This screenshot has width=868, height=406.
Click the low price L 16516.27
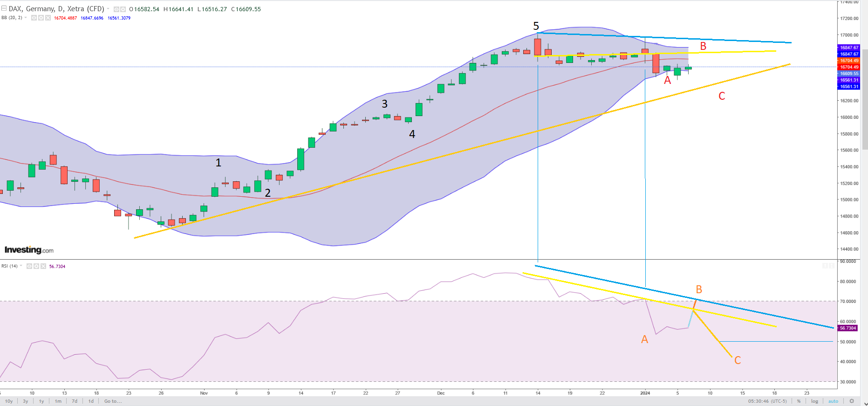coord(212,9)
